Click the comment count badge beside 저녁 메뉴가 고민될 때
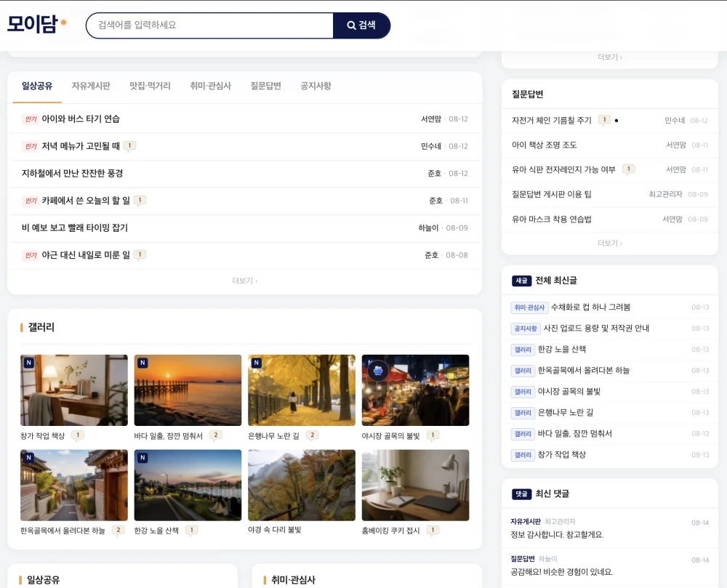This screenshot has height=588, width=727. pos(130,146)
